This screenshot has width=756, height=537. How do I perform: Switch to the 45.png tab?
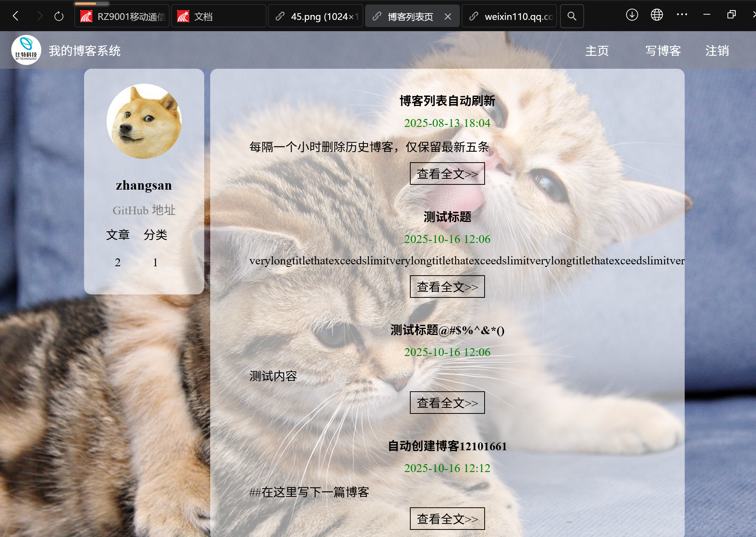(x=316, y=17)
